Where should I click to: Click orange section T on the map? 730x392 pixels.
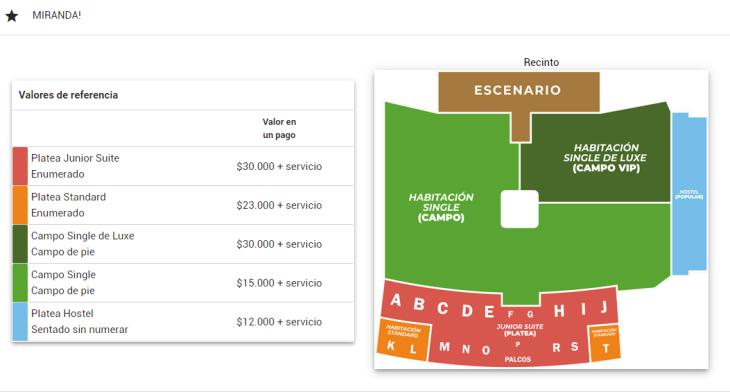tap(606, 348)
